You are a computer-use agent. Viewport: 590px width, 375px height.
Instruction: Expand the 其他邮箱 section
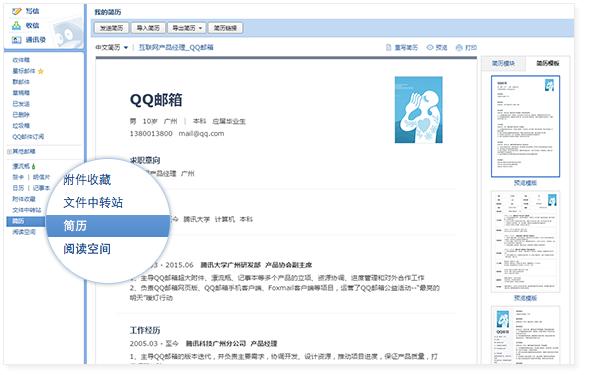click(x=21, y=152)
